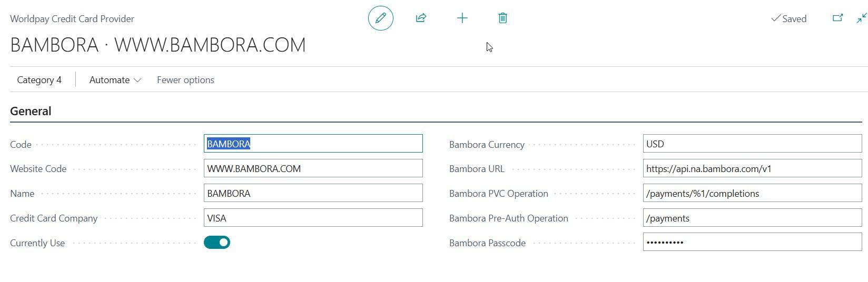Screen dimensions: 868x282
Task: Click the share icon
Action: pos(421,18)
